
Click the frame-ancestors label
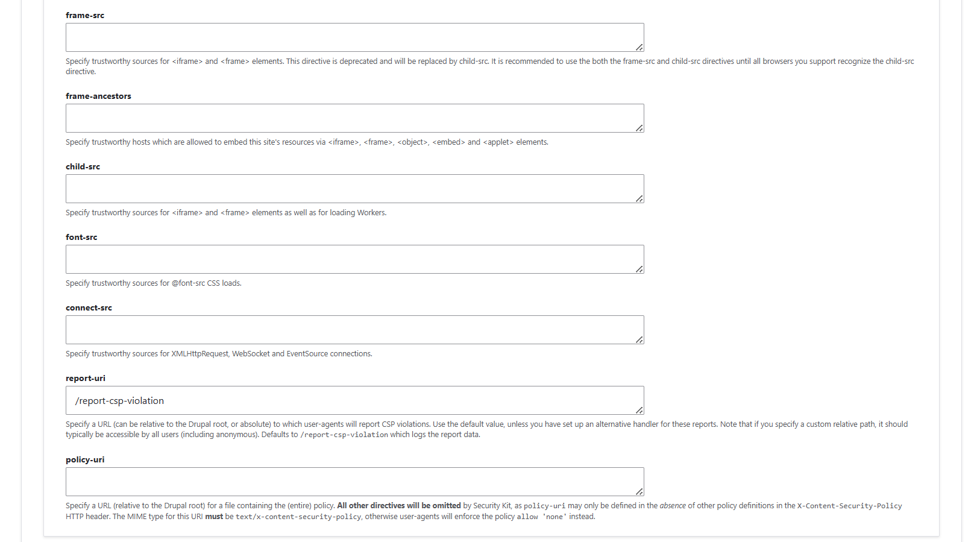tap(98, 95)
